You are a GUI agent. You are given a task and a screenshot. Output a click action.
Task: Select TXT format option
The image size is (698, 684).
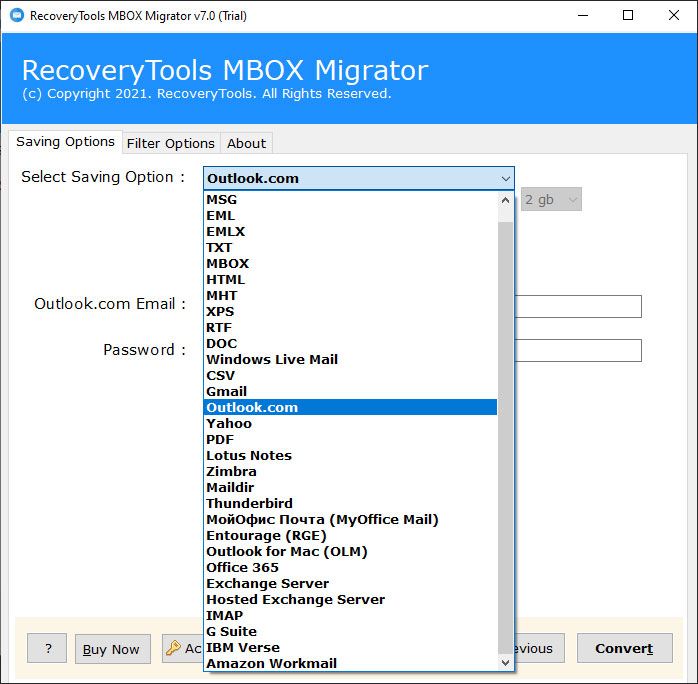click(350, 247)
